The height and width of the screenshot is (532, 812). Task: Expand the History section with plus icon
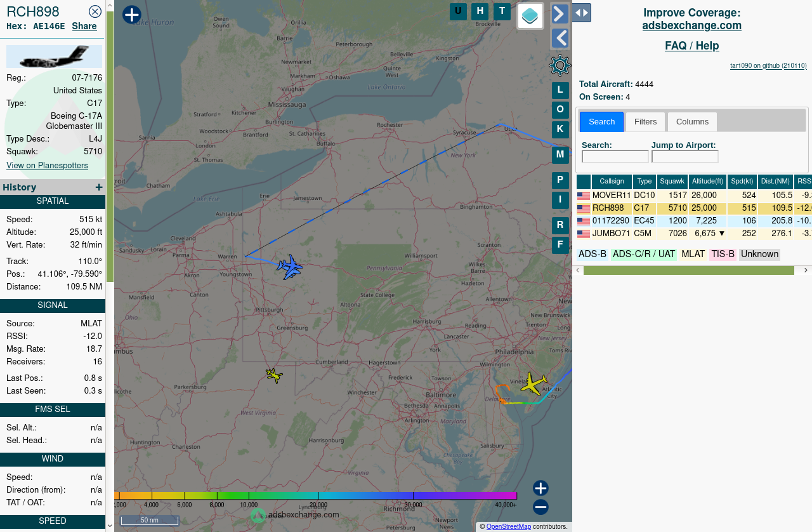point(99,187)
